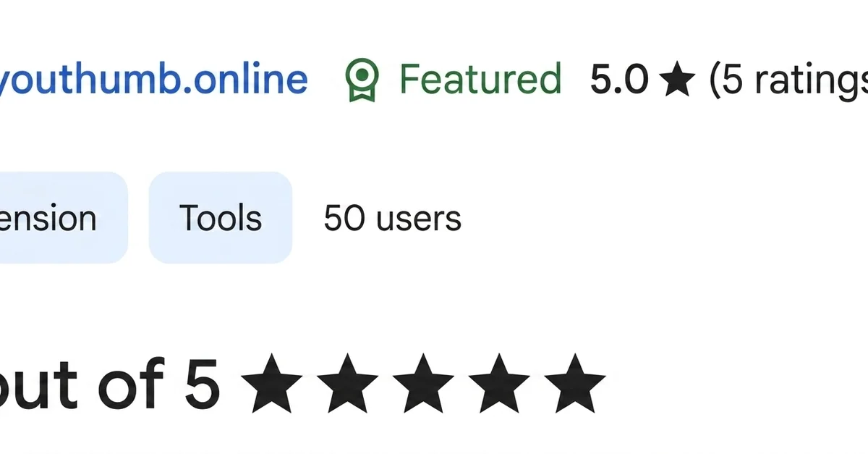Screen dimensions: 868x454
Task: Select the first large rating star
Action: point(271,383)
